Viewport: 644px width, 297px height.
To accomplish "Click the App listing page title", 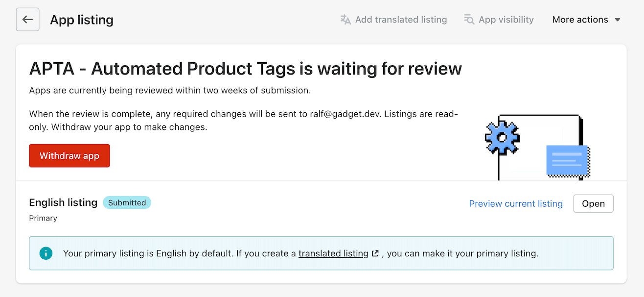I will coord(82,20).
